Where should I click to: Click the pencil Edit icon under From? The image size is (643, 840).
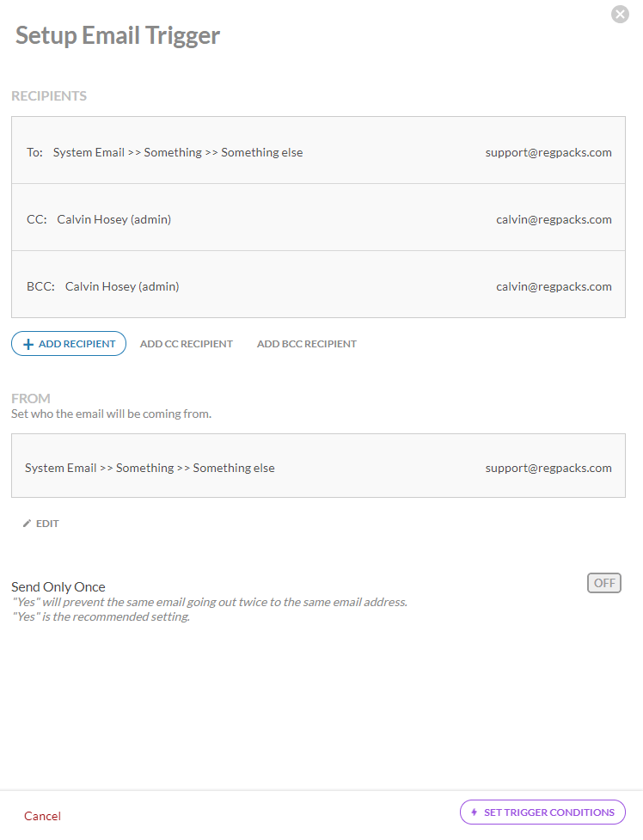coord(28,524)
